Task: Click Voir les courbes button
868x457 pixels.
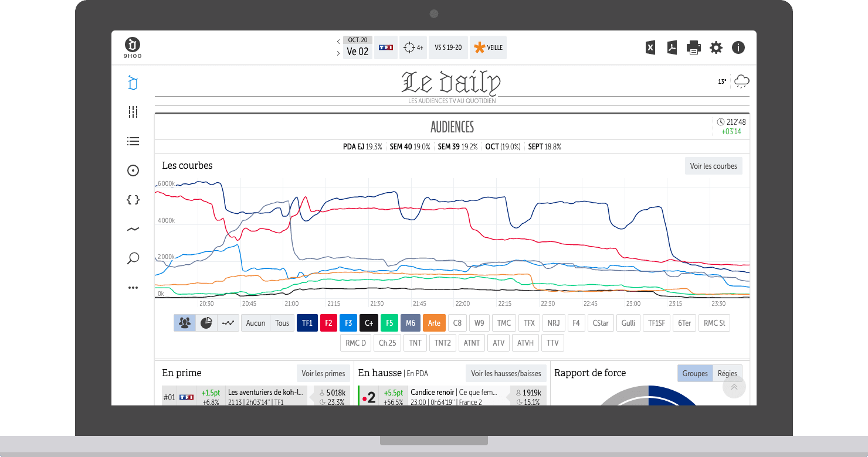Action: click(x=714, y=166)
